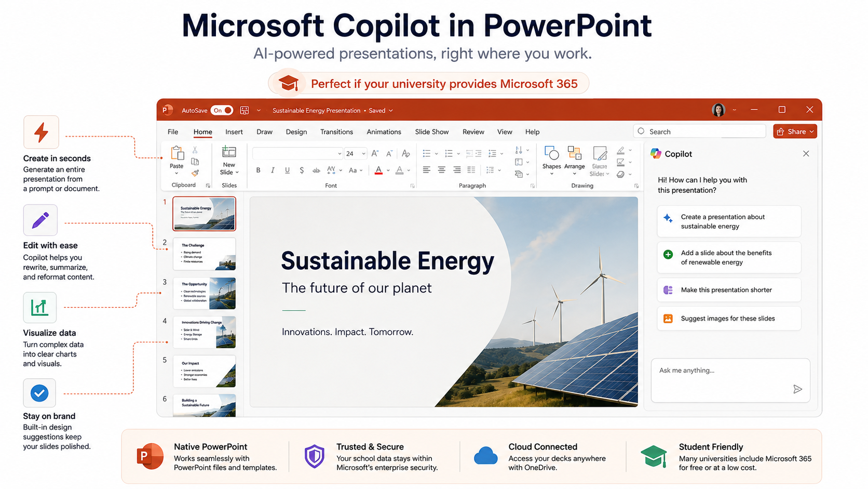Switch to the Animations tab
This screenshot has height=489, width=868.
pos(384,132)
